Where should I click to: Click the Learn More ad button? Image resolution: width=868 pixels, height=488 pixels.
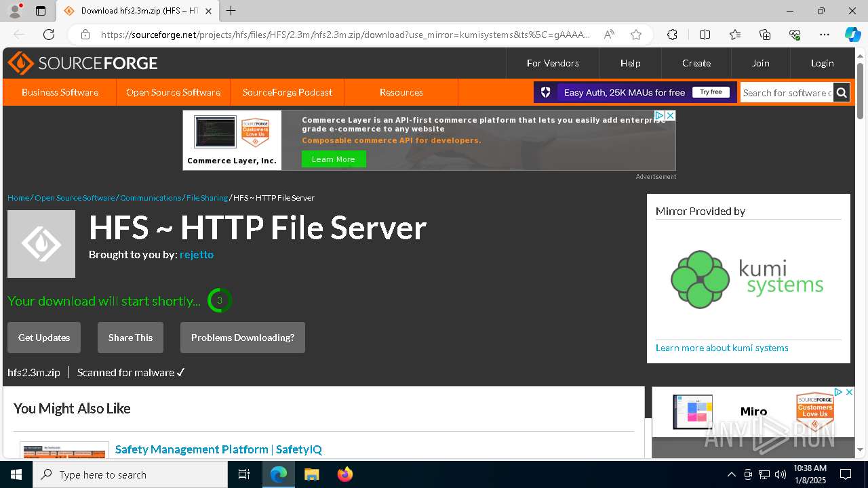point(334,159)
